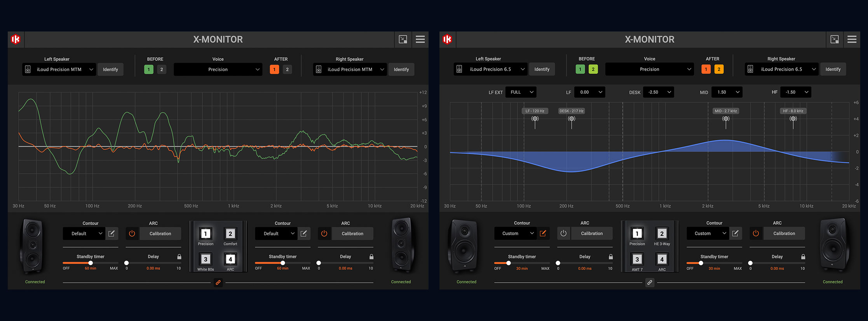This screenshot has height=321, width=868.
Task: Click the orange speaker link icon in MTM window
Action: tap(218, 283)
